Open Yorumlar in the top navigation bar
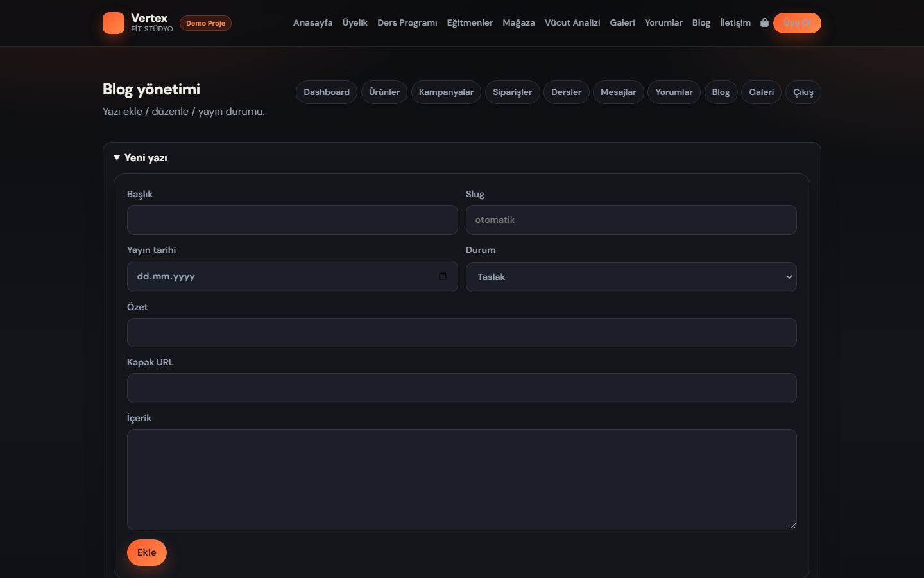The width and height of the screenshot is (924, 578). click(x=663, y=23)
